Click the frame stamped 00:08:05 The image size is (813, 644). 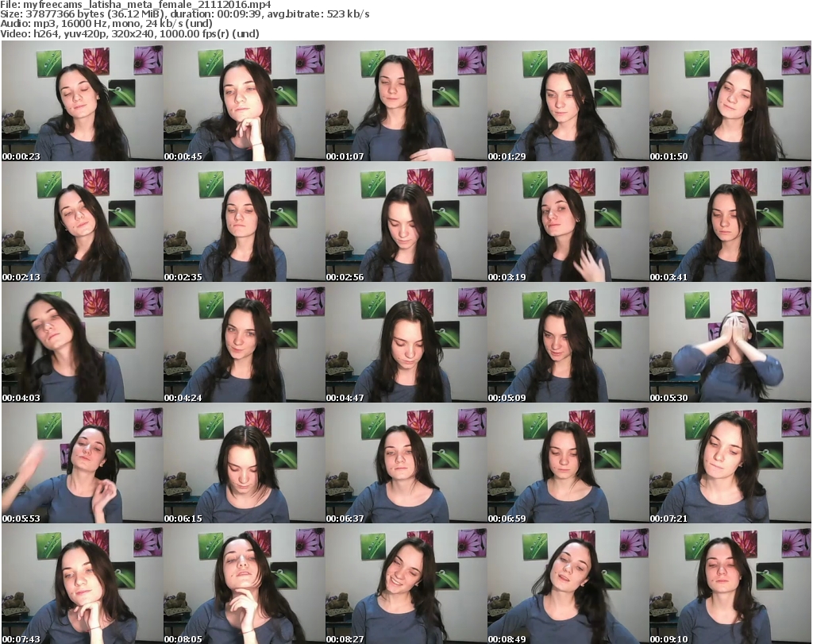click(x=245, y=584)
